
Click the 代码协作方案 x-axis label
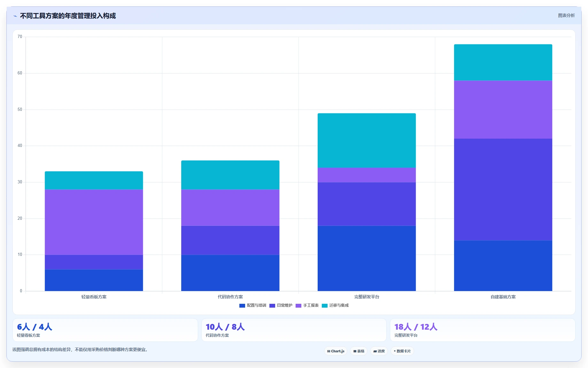[230, 297]
